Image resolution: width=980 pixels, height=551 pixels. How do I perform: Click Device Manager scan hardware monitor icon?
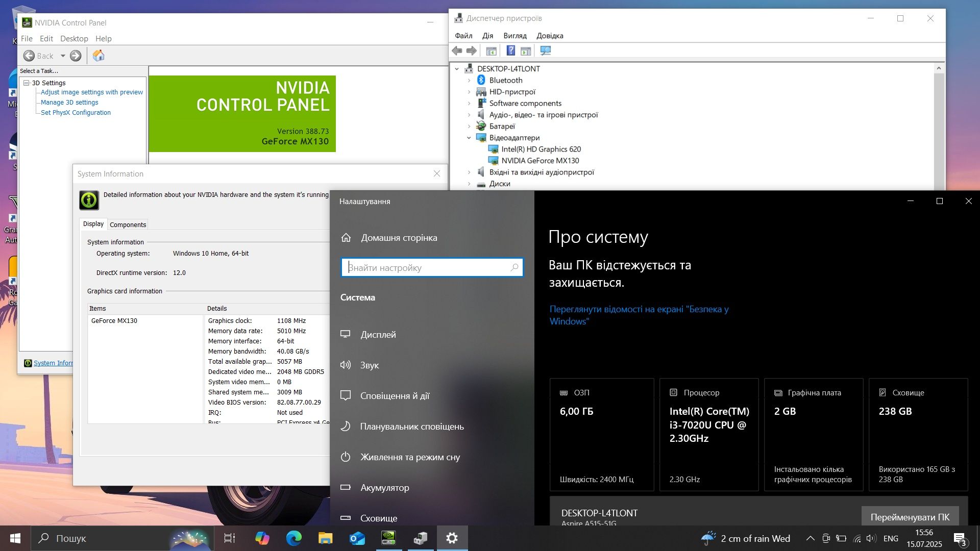click(x=545, y=51)
